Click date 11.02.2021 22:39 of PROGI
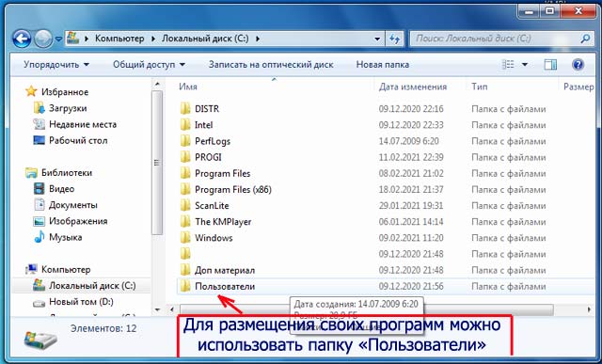 click(411, 157)
